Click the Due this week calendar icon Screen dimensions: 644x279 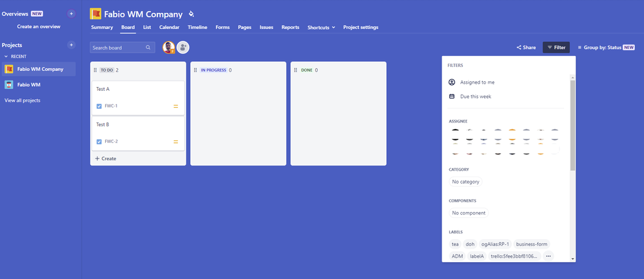(452, 97)
